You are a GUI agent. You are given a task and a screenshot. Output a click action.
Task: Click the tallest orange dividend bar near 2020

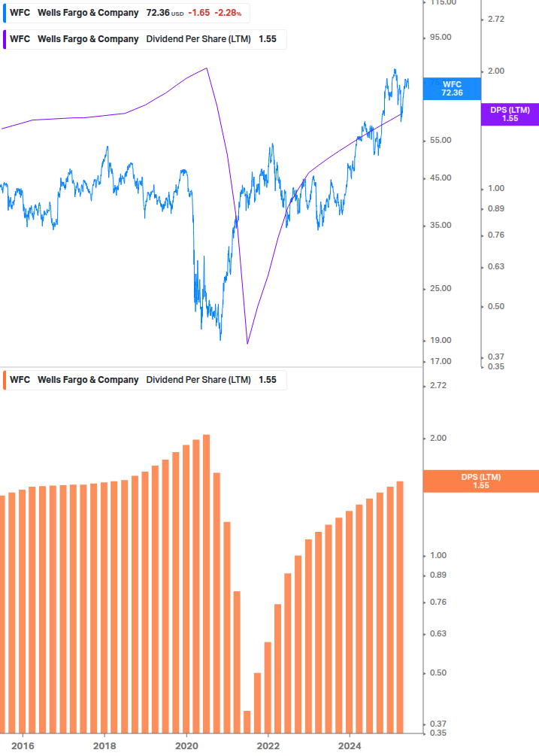pos(206,584)
